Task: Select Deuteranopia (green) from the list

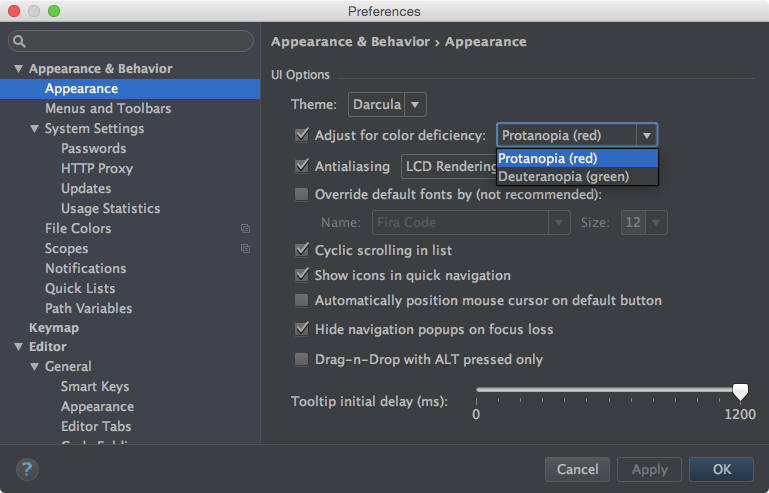Action: click(563, 176)
